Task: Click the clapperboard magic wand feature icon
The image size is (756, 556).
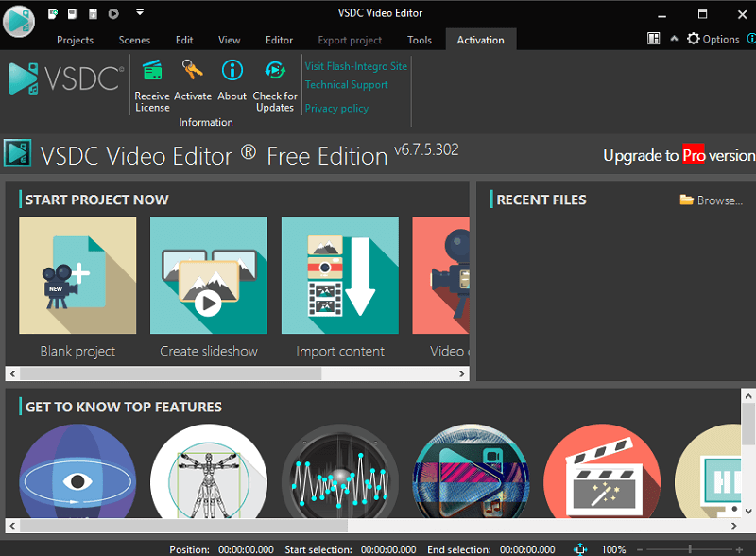Action: [x=602, y=472]
